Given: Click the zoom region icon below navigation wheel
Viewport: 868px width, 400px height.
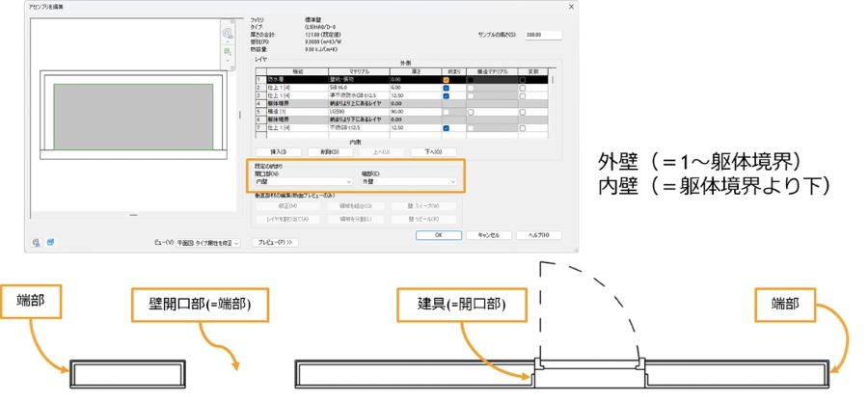Looking at the screenshot, I should point(228,51).
